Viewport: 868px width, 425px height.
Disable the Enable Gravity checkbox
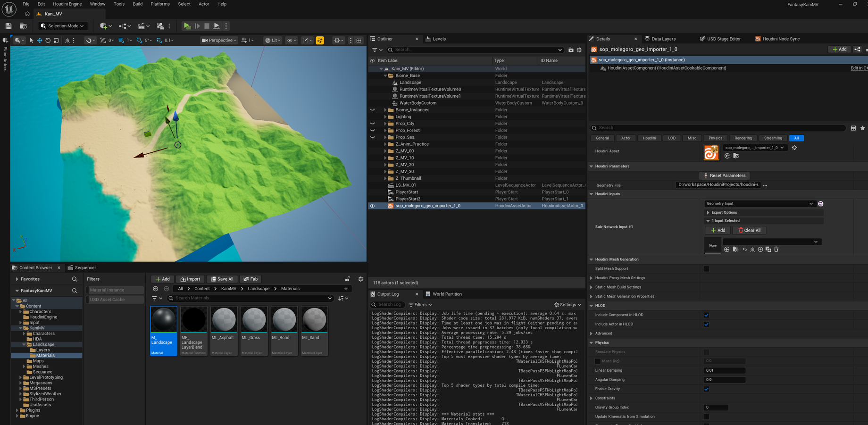click(706, 389)
